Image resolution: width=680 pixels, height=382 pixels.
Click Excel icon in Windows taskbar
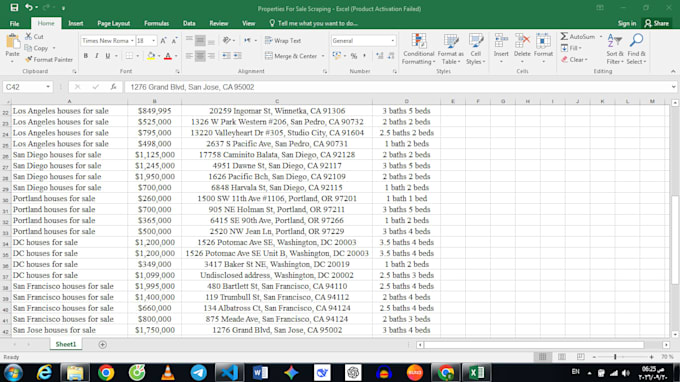477,372
